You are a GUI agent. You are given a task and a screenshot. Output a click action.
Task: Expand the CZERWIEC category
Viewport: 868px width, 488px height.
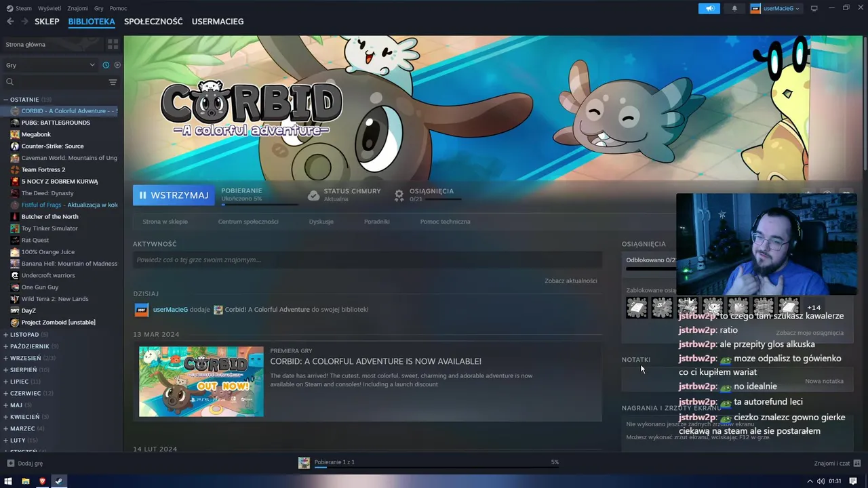[5, 393]
